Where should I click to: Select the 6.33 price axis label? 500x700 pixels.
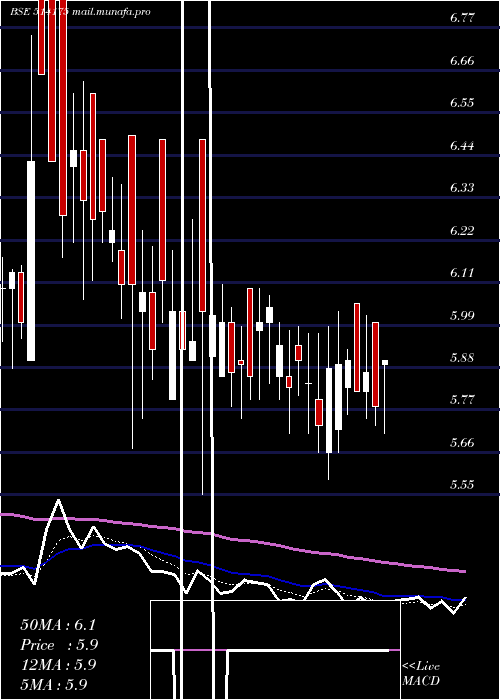pos(462,188)
